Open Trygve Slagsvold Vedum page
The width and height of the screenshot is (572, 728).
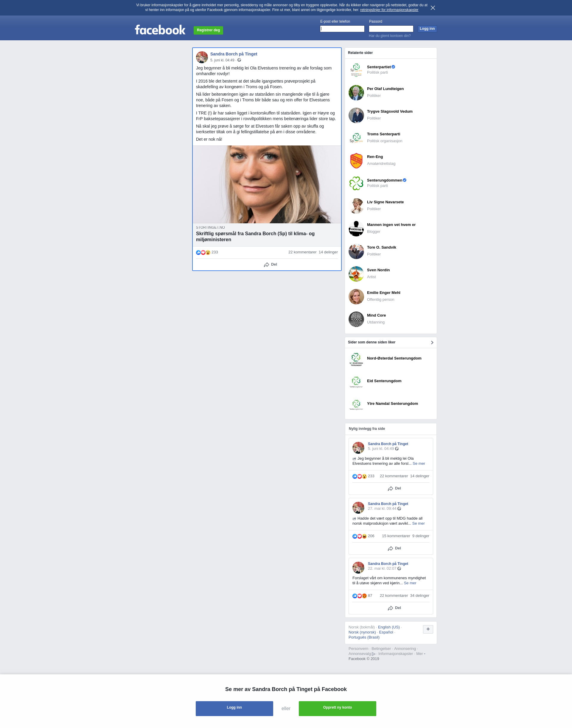click(389, 111)
